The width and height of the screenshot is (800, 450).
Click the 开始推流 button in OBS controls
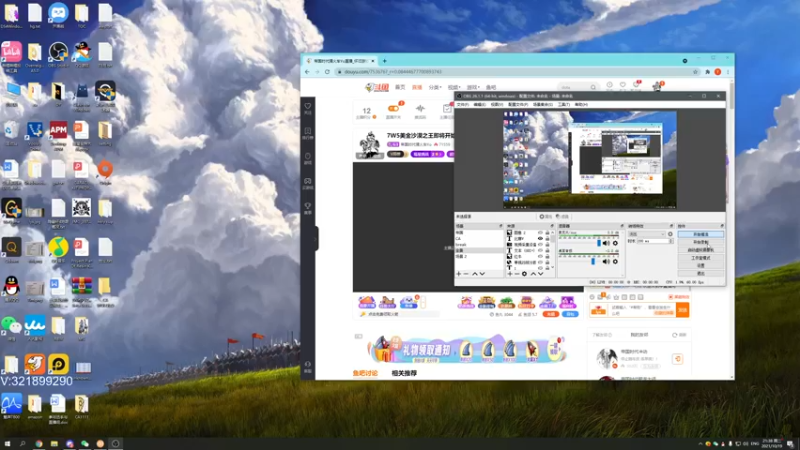coord(701,234)
